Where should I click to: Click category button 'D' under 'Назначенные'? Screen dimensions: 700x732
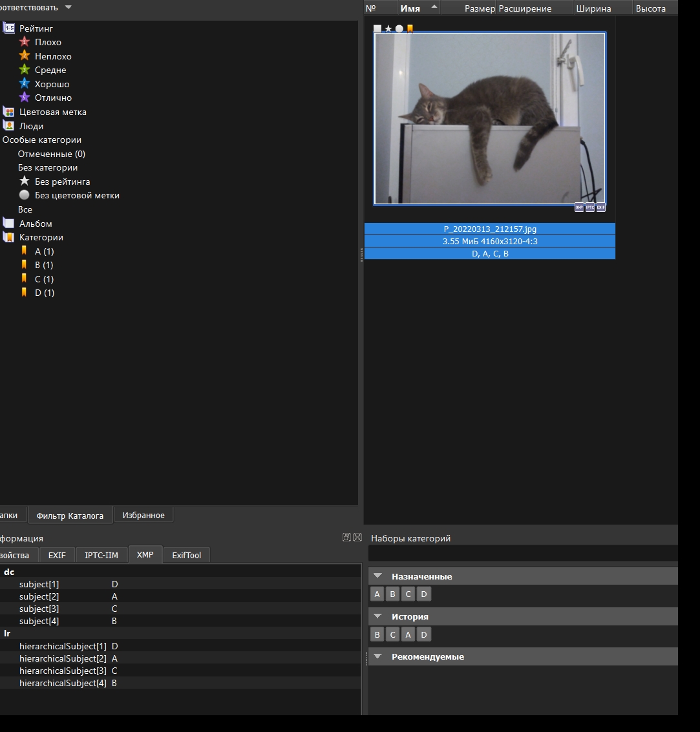(x=423, y=594)
